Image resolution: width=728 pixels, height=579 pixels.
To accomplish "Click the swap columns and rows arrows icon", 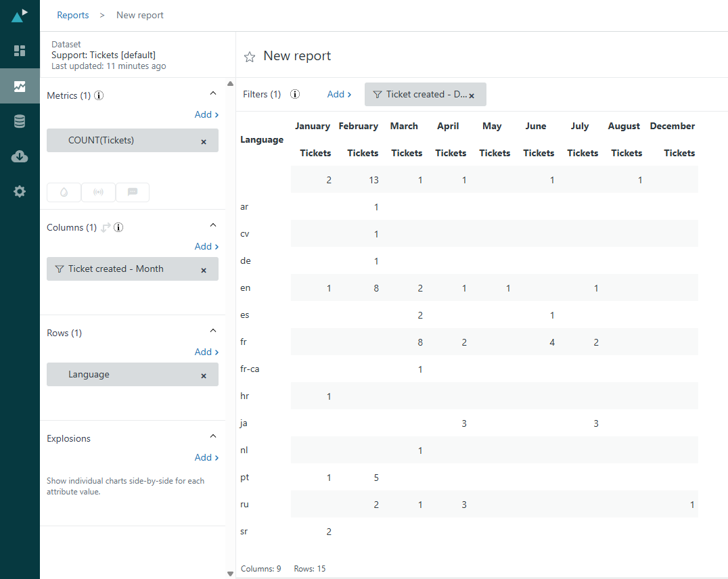I will (106, 228).
